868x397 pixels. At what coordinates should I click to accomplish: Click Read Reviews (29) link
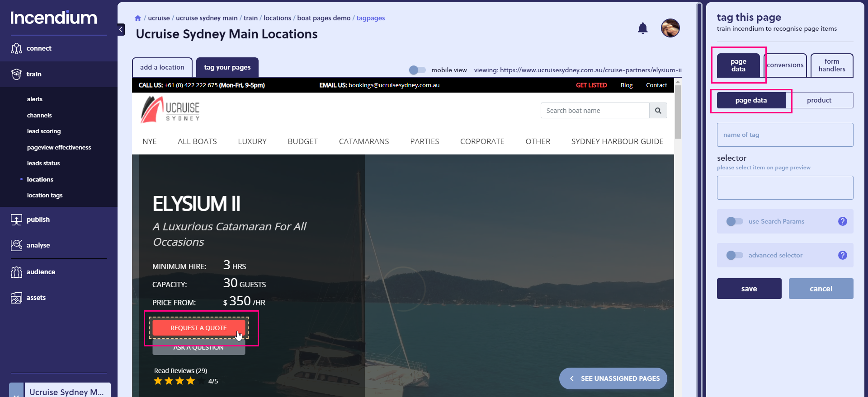click(x=181, y=371)
